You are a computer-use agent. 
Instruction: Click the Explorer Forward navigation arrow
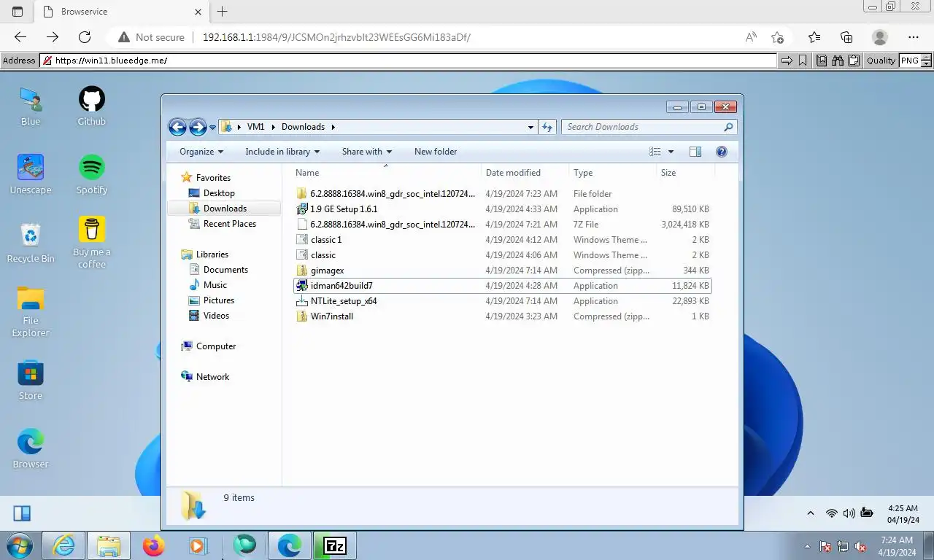[198, 127]
